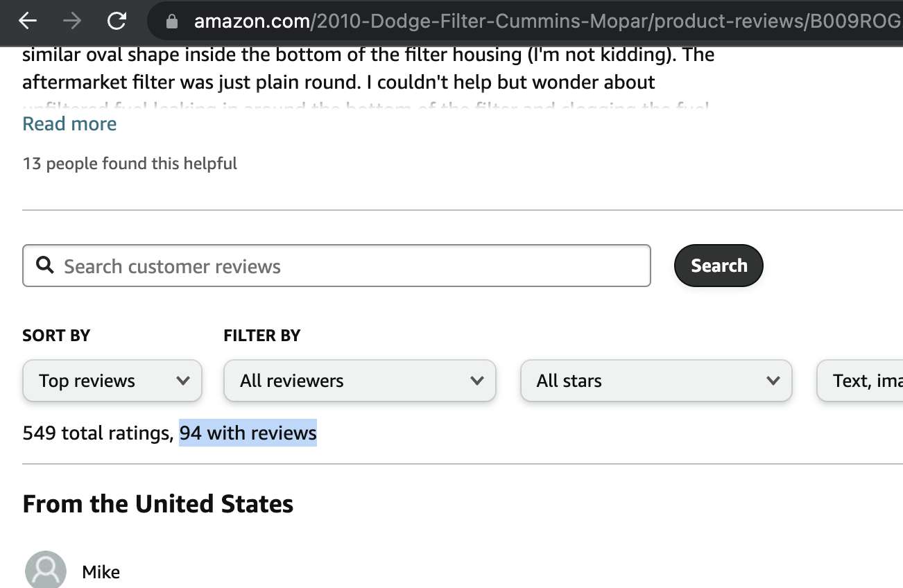903x588 pixels.
Task: Click the SORT BY label
Action: pyautogui.click(x=56, y=336)
